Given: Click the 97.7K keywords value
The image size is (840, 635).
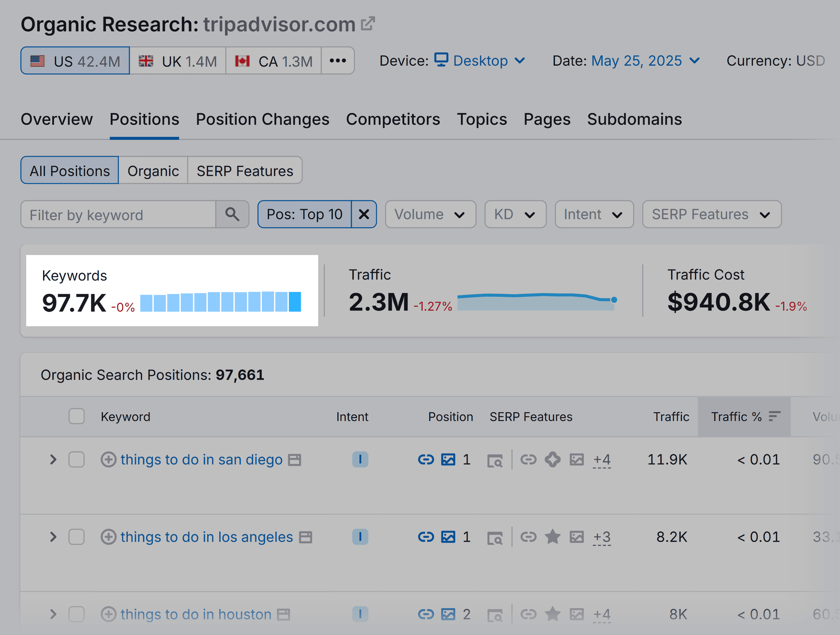Looking at the screenshot, I should point(74,303).
